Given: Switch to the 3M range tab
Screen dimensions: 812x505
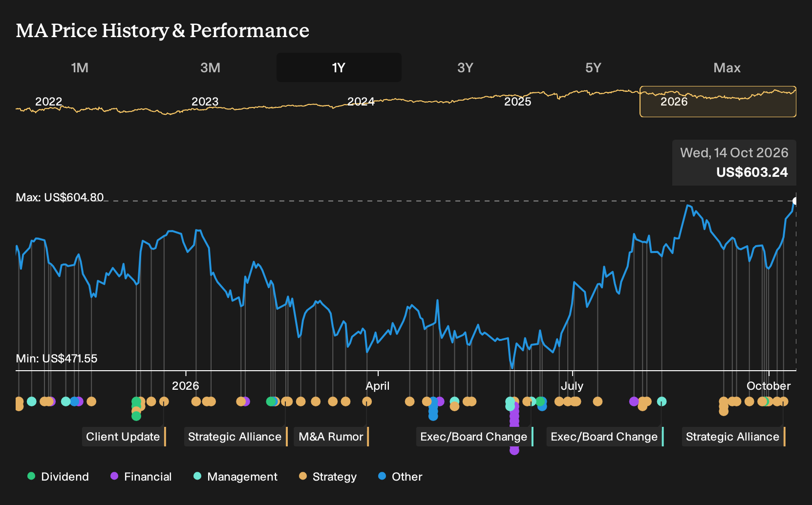Looking at the screenshot, I should [x=210, y=67].
